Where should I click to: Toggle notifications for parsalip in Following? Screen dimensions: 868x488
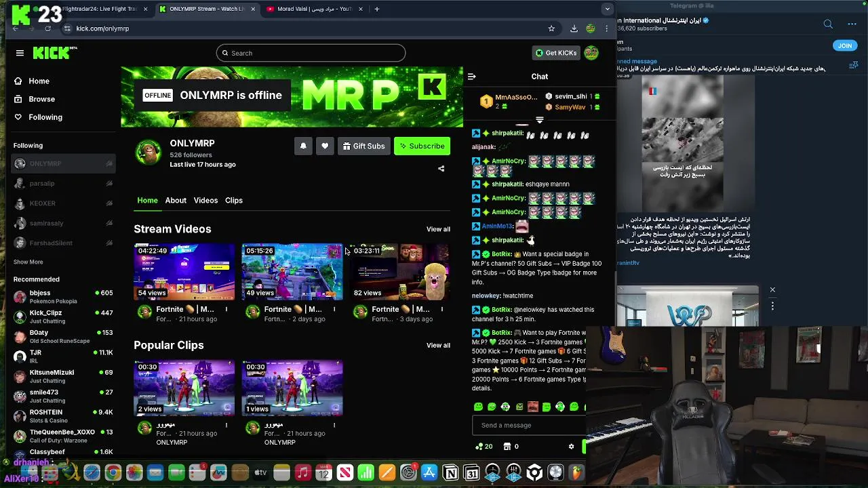coord(109,184)
